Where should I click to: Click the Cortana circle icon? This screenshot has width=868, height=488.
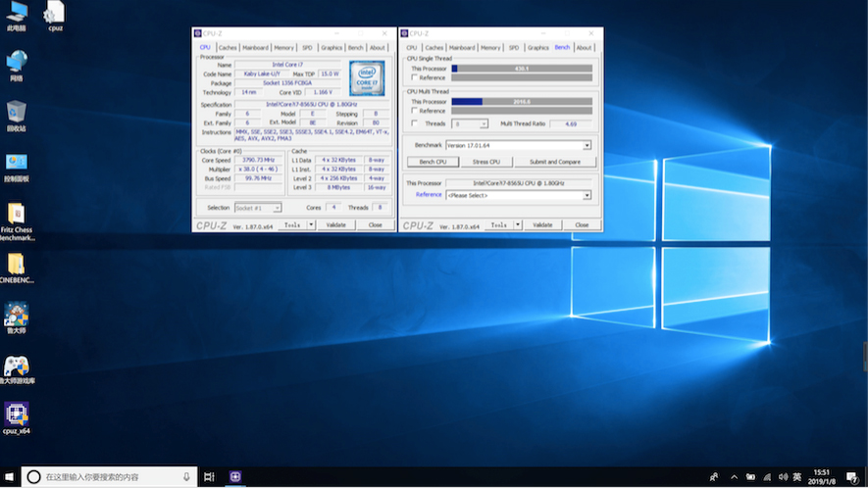coord(33,476)
